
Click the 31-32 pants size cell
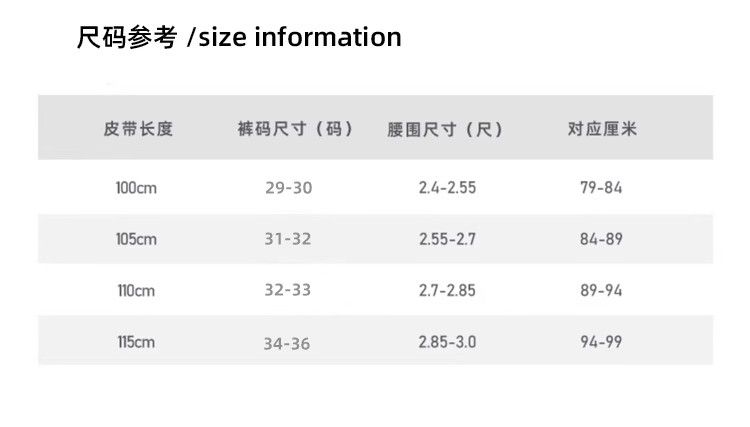[x=288, y=239]
